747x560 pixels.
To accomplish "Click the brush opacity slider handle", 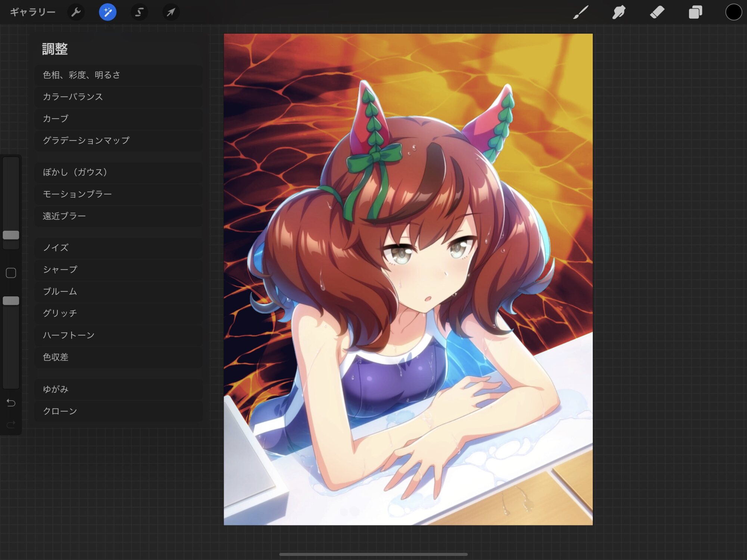I will (11, 301).
